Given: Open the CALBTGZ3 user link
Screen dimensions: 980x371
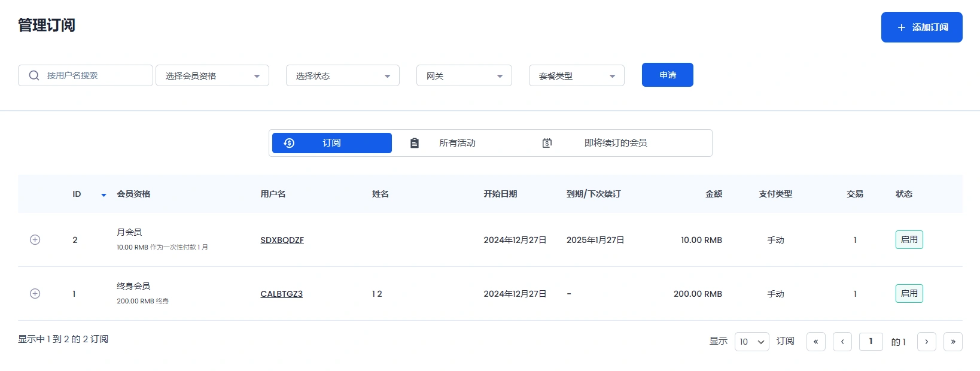Looking at the screenshot, I should [x=282, y=294].
